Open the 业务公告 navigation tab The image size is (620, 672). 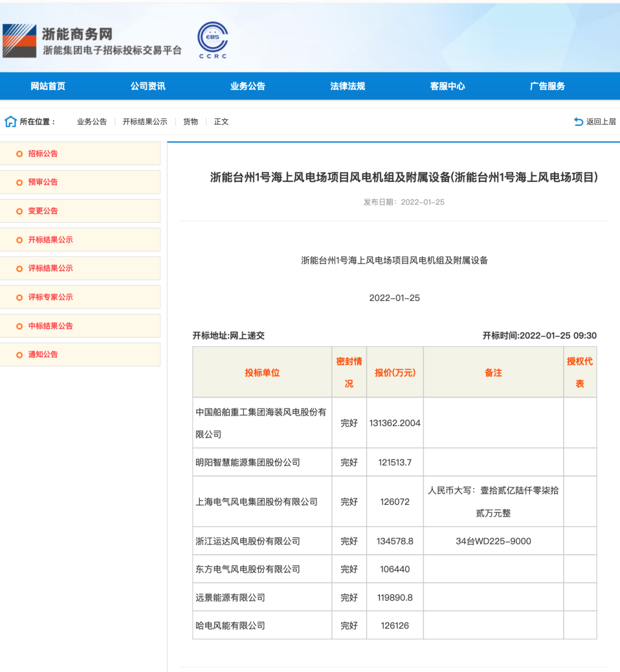click(247, 86)
